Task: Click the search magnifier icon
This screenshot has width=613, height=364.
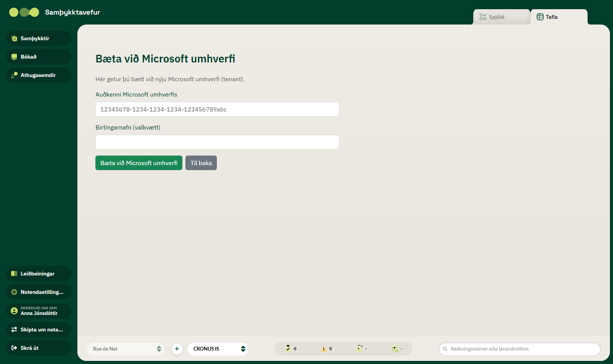Action: click(445, 349)
